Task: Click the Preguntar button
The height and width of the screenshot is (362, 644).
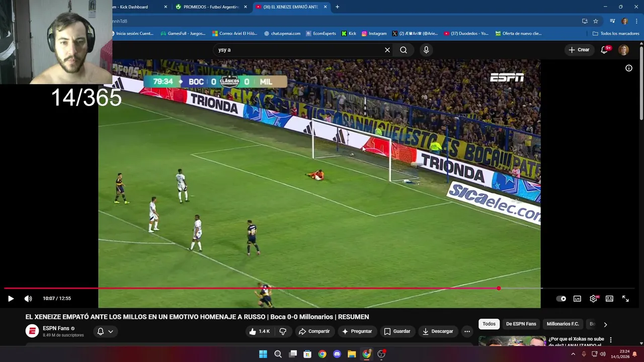Action: pyautogui.click(x=357, y=331)
